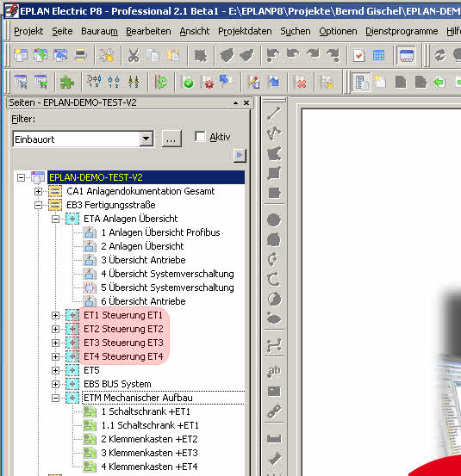Open the Projektdaten menu
Screen dimensions: 461x476
245,31
